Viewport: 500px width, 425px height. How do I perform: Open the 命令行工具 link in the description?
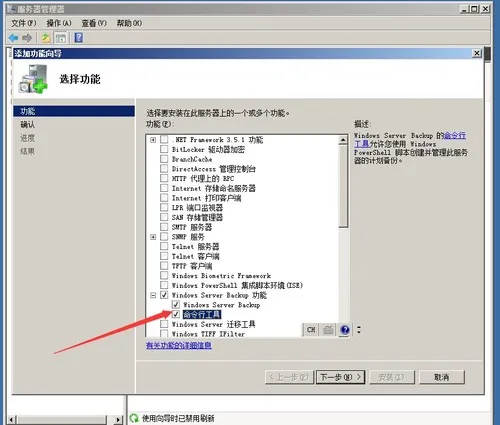pyautogui.click(x=454, y=135)
